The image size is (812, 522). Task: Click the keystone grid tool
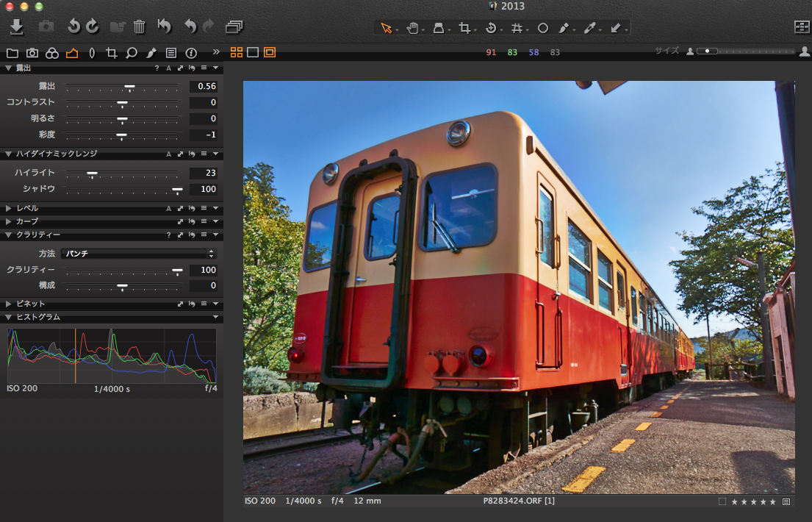517,28
